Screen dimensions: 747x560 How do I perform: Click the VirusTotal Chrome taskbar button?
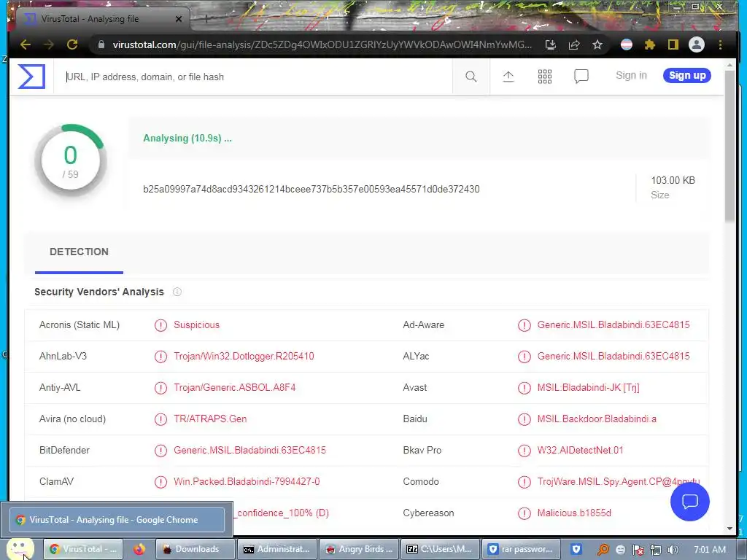click(83, 549)
